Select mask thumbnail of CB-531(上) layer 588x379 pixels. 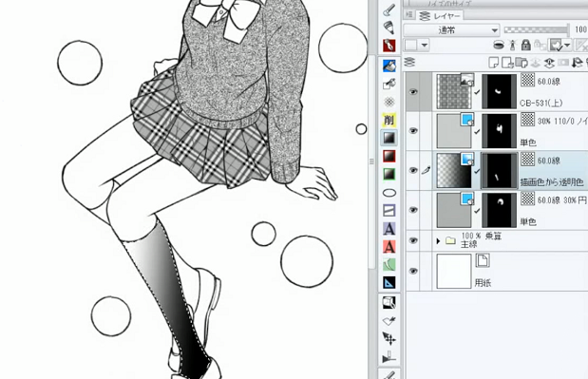click(499, 91)
